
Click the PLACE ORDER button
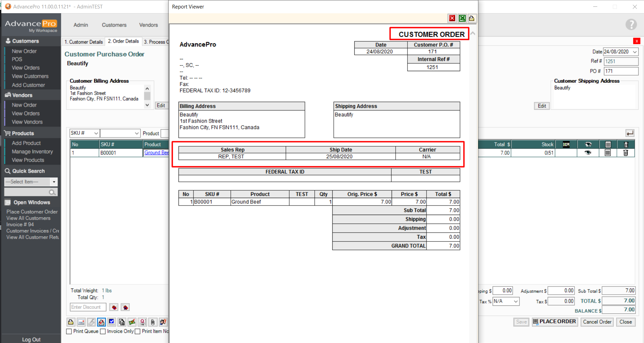coord(554,322)
